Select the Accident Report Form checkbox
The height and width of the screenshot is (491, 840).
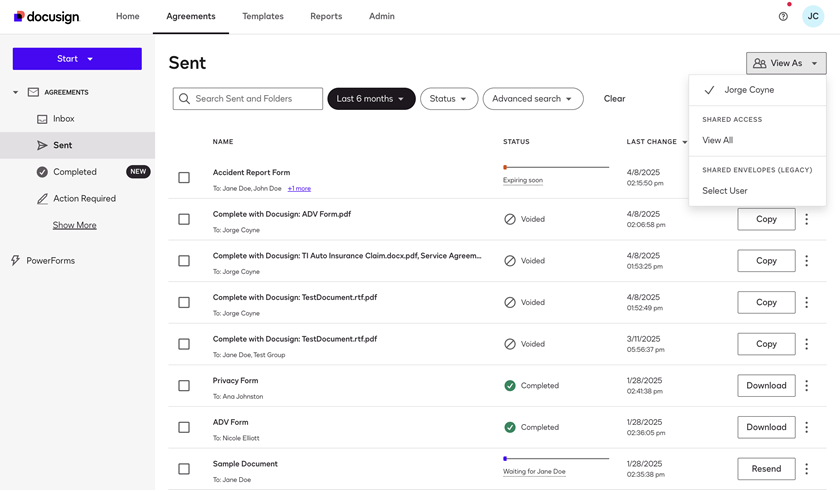(x=184, y=178)
